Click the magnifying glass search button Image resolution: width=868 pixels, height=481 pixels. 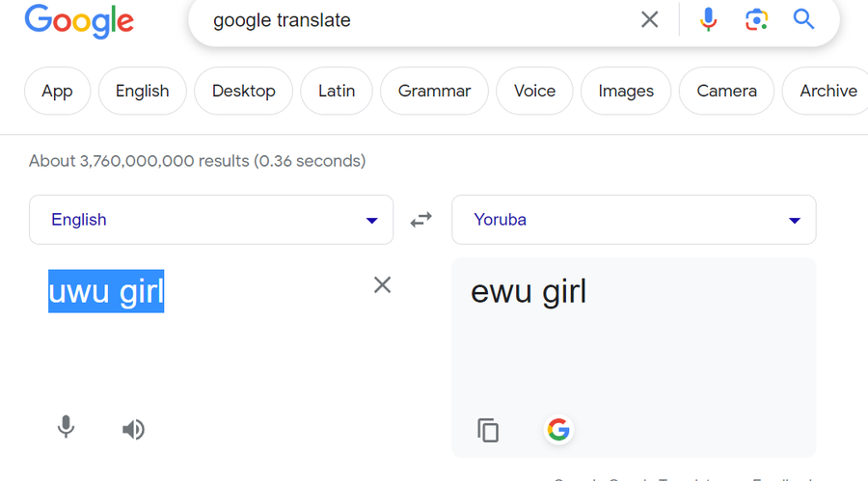(804, 19)
